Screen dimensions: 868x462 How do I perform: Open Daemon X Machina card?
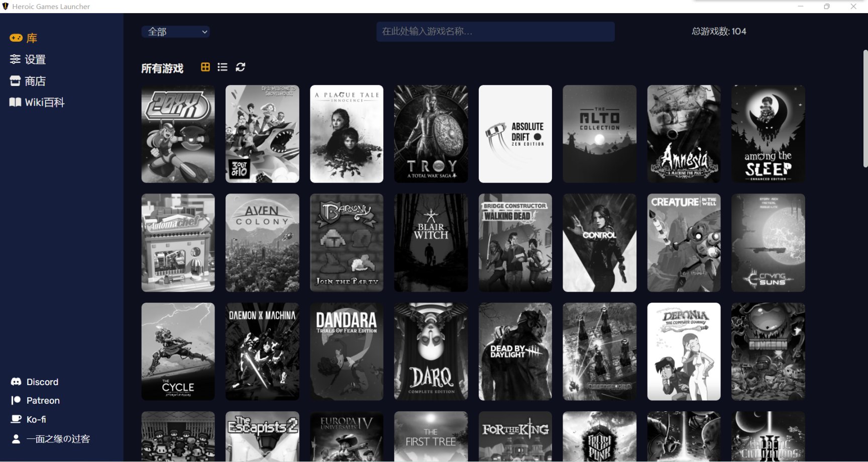[x=262, y=351]
